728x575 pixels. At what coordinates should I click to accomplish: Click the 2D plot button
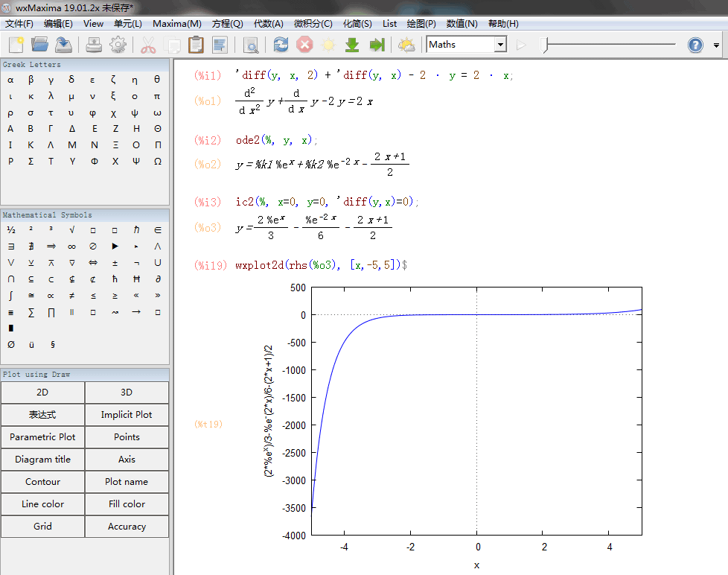coord(42,393)
